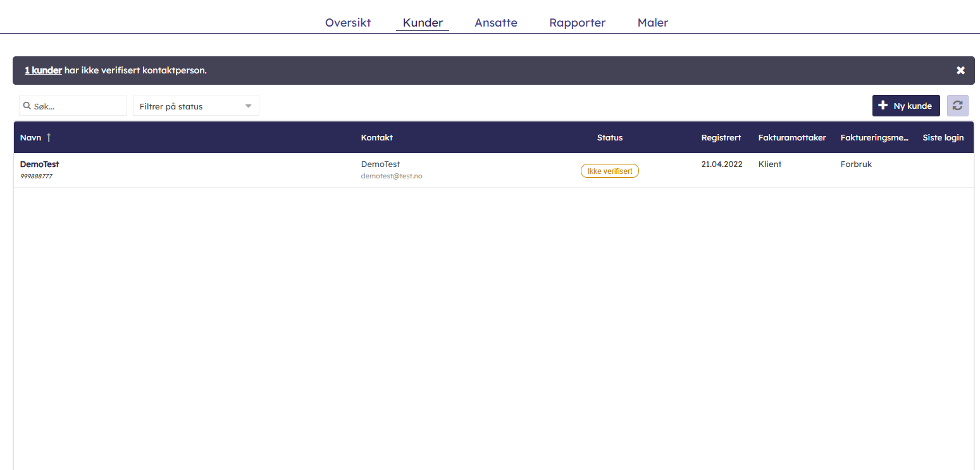This screenshot has height=470, width=980.
Task: Open the Filtrer på status dropdown
Action: point(195,106)
